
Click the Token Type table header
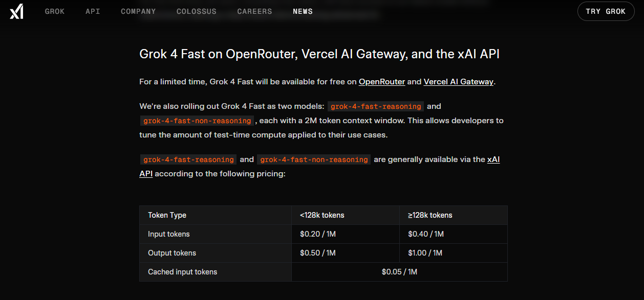pos(216,215)
